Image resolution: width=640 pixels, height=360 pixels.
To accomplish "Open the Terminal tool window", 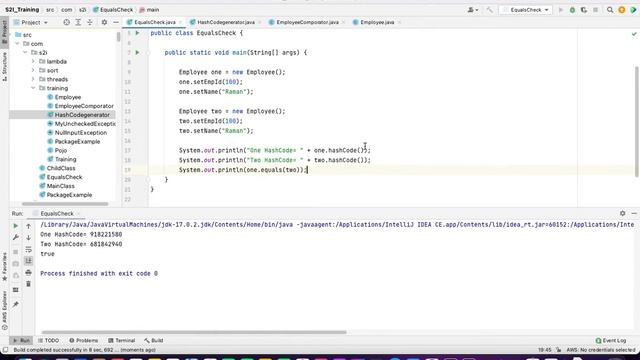I will click(x=122, y=340).
